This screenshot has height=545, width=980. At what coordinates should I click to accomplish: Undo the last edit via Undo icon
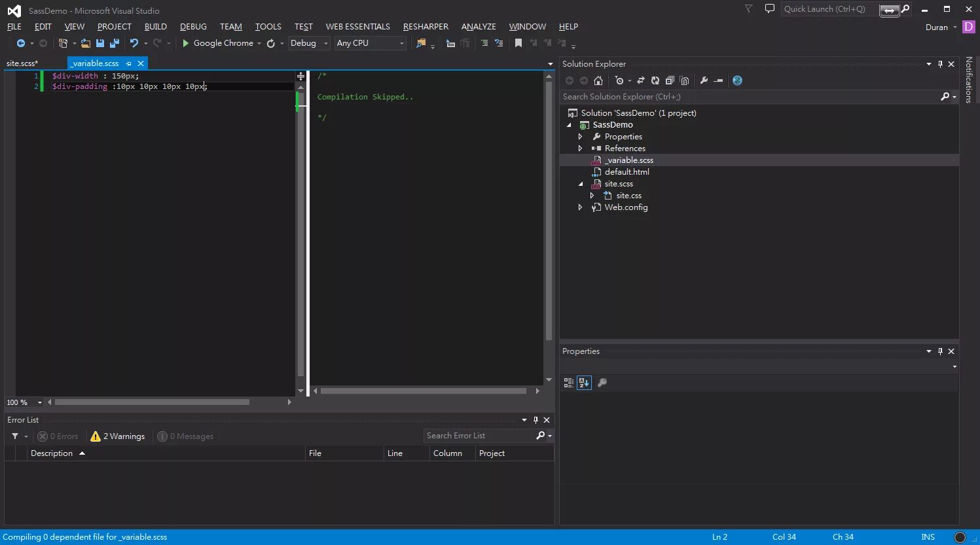coord(134,43)
